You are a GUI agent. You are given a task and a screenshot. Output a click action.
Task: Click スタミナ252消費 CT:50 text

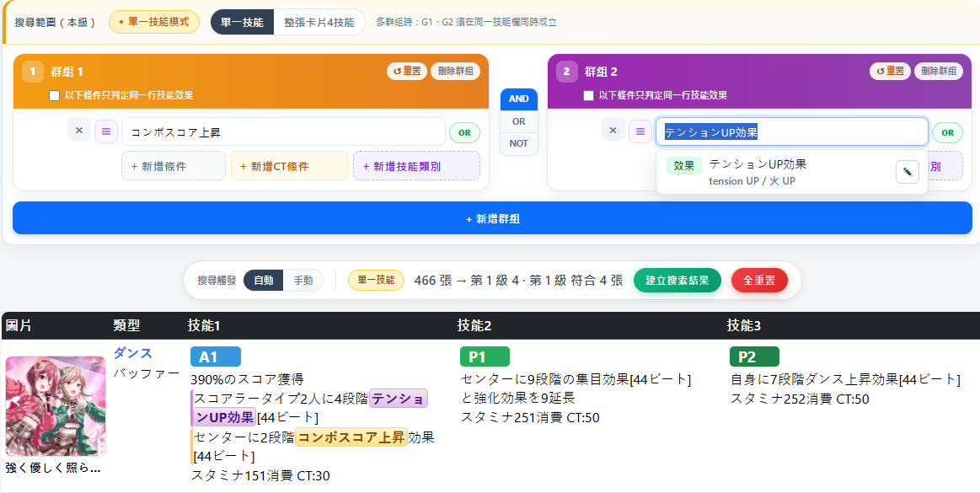[x=800, y=399]
